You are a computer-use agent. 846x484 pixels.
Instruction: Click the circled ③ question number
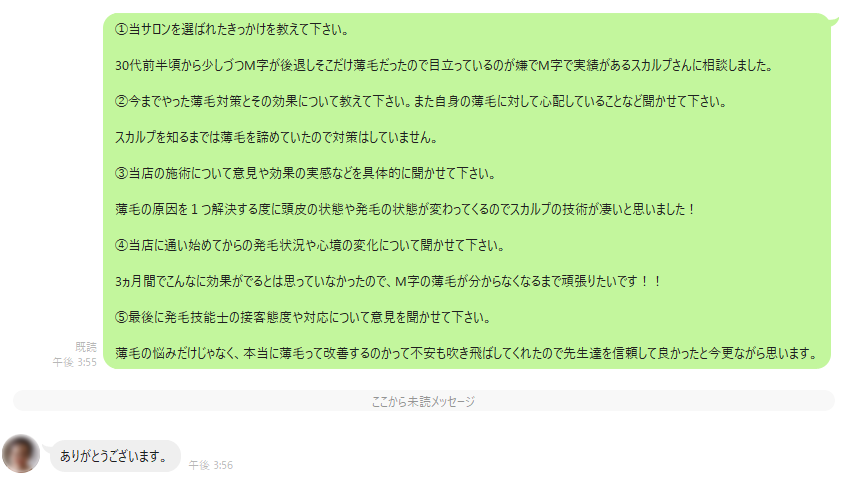pyautogui.click(x=121, y=173)
